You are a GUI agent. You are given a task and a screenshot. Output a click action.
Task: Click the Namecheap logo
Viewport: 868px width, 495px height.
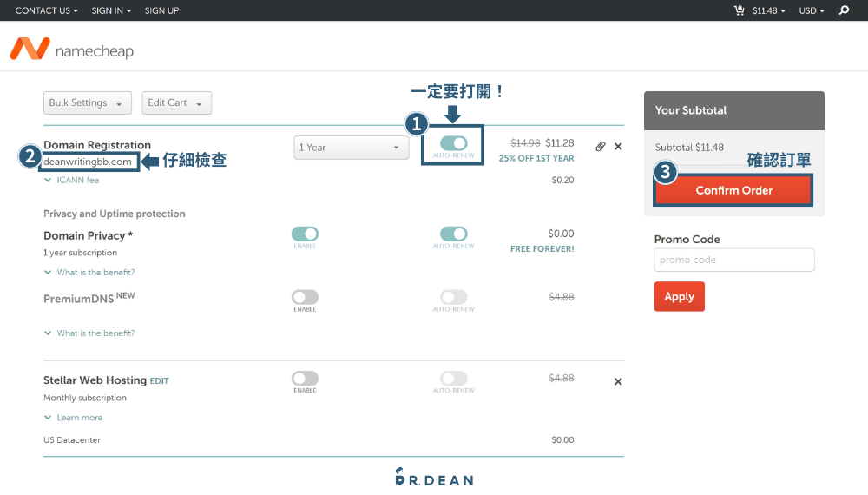point(72,49)
